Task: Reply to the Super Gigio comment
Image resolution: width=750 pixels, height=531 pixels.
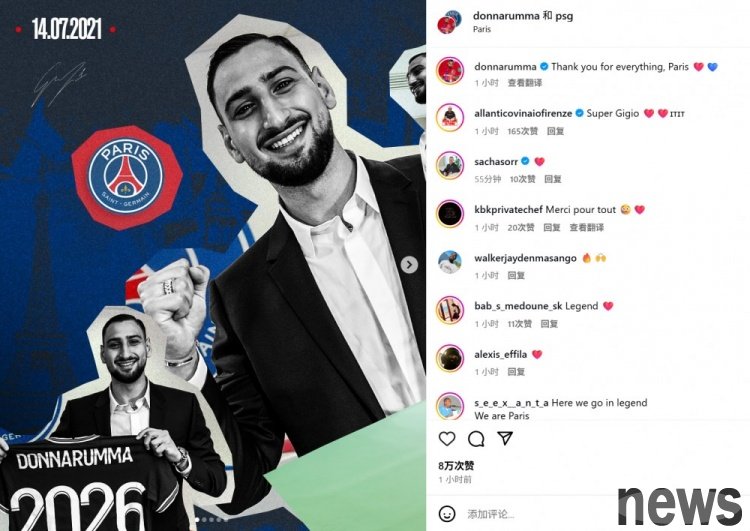Action: [x=555, y=131]
